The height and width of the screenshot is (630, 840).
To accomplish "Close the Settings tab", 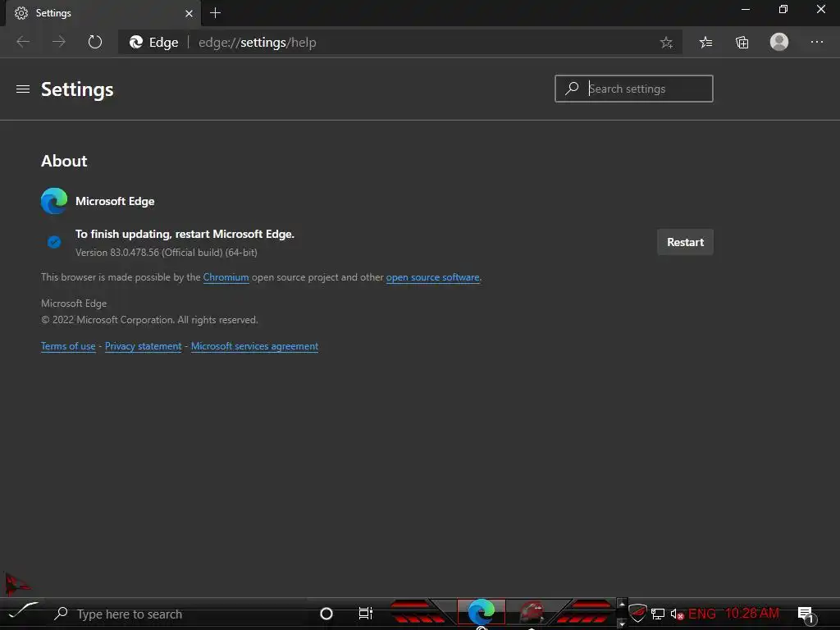I will coord(189,13).
